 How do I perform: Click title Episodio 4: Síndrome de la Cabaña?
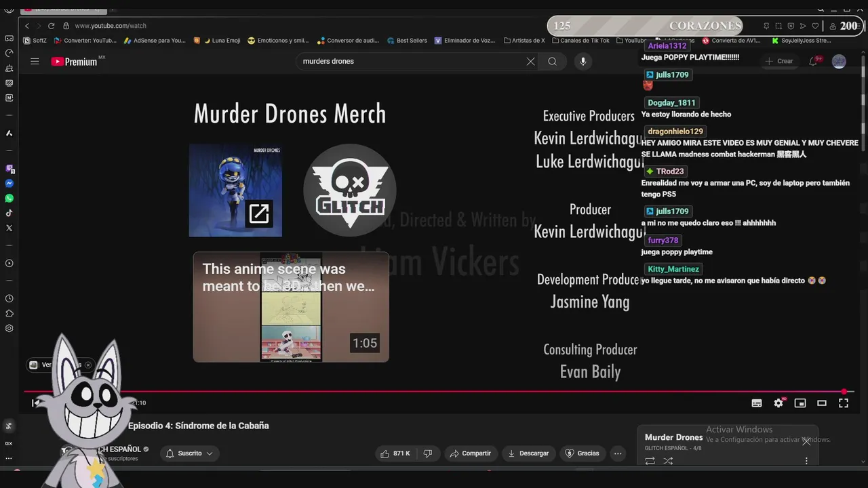199,426
